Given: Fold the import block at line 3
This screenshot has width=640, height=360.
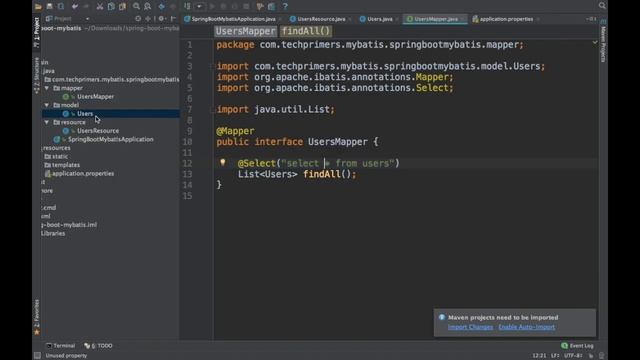Looking at the screenshot, I should tap(212, 66).
